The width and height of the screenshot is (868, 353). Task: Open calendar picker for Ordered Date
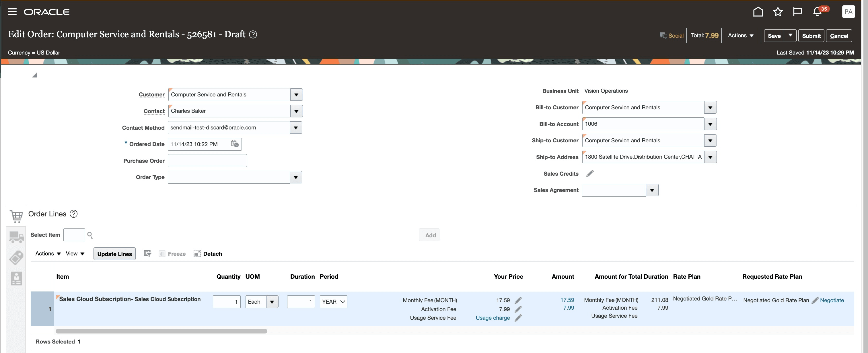(x=235, y=144)
